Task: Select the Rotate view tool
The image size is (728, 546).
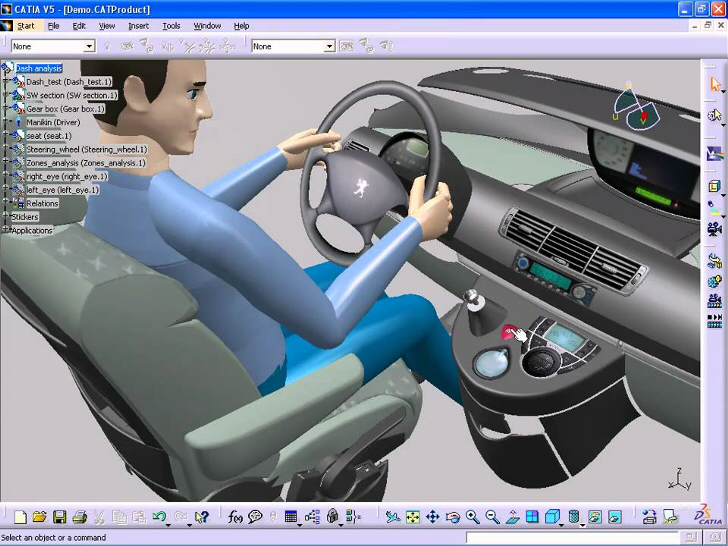Action: (x=453, y=516)
